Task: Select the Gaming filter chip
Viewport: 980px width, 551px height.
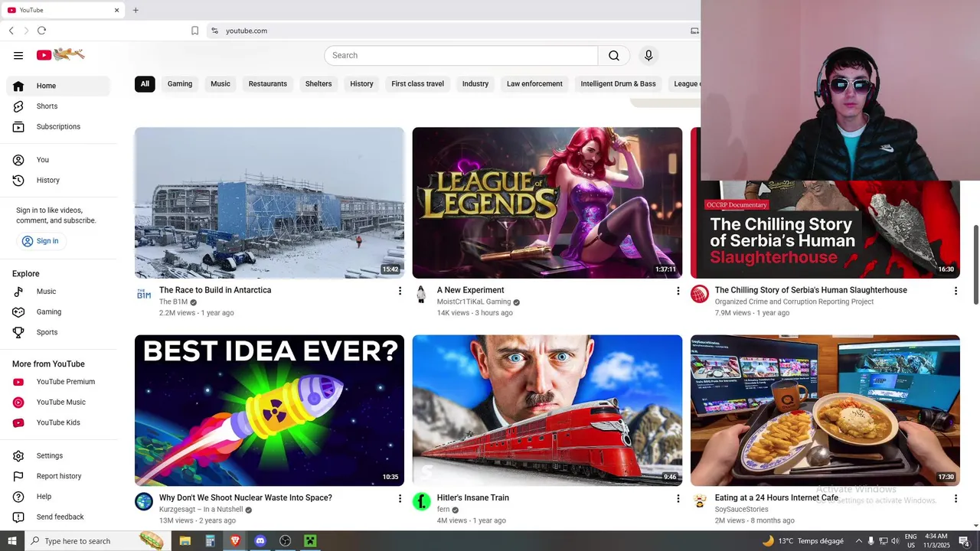Action: [x=180, y=83]
